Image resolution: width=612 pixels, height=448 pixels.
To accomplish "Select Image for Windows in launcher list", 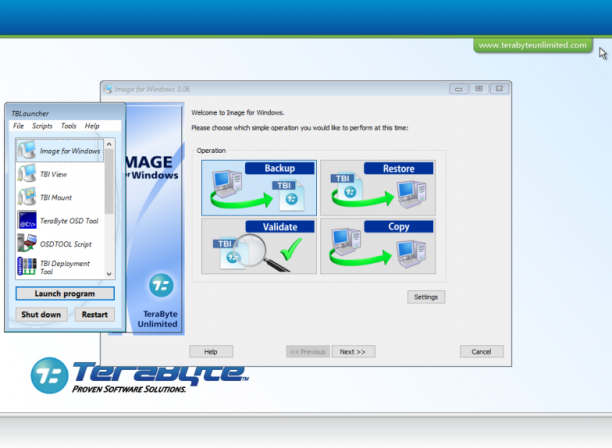I will click(60, 151).
